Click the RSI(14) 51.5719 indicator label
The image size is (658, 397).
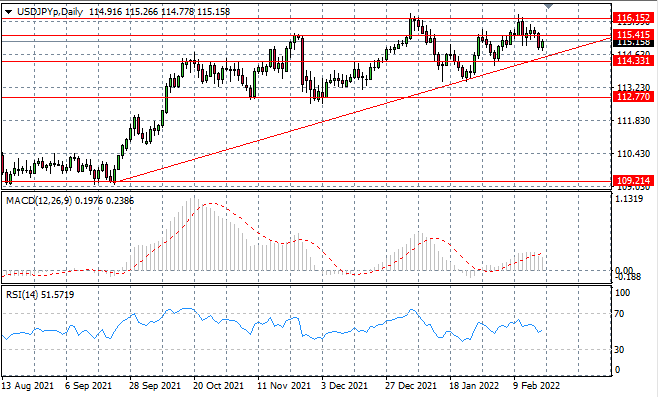[x=40, y=295]
